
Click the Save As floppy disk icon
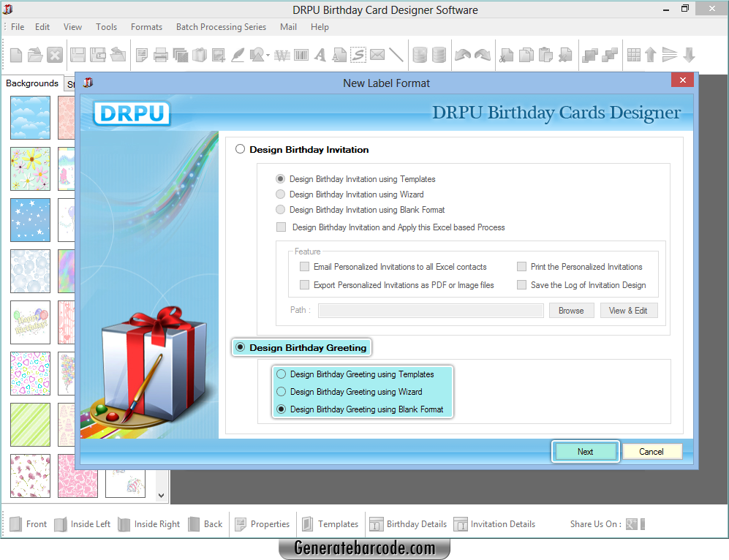point(98,56)
